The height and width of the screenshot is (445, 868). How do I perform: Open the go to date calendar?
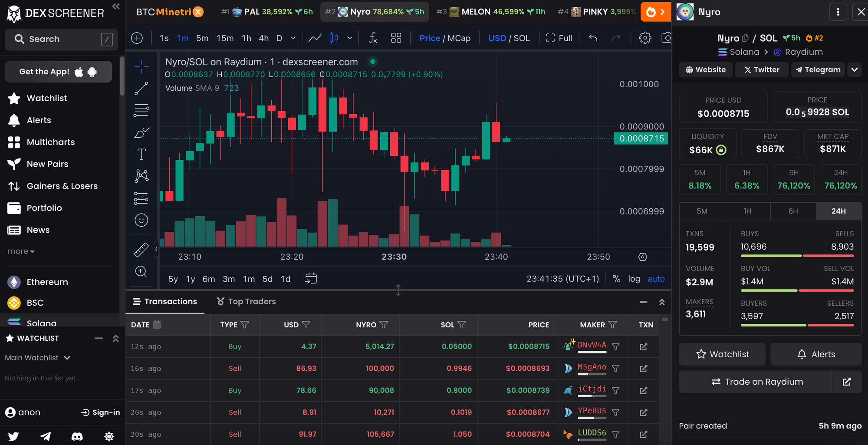(311, 279)
